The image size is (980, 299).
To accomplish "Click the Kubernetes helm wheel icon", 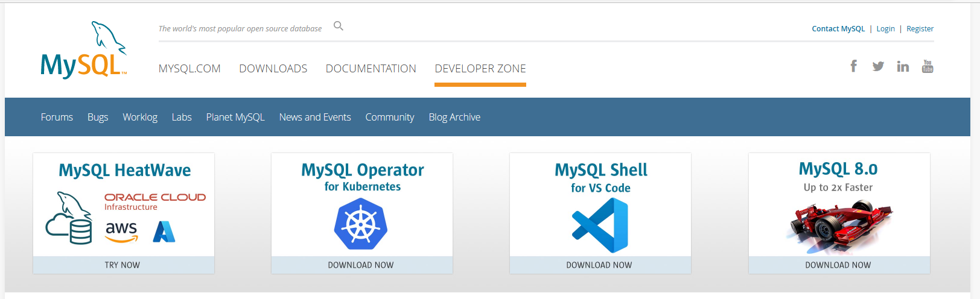I will tap(361, 224).
